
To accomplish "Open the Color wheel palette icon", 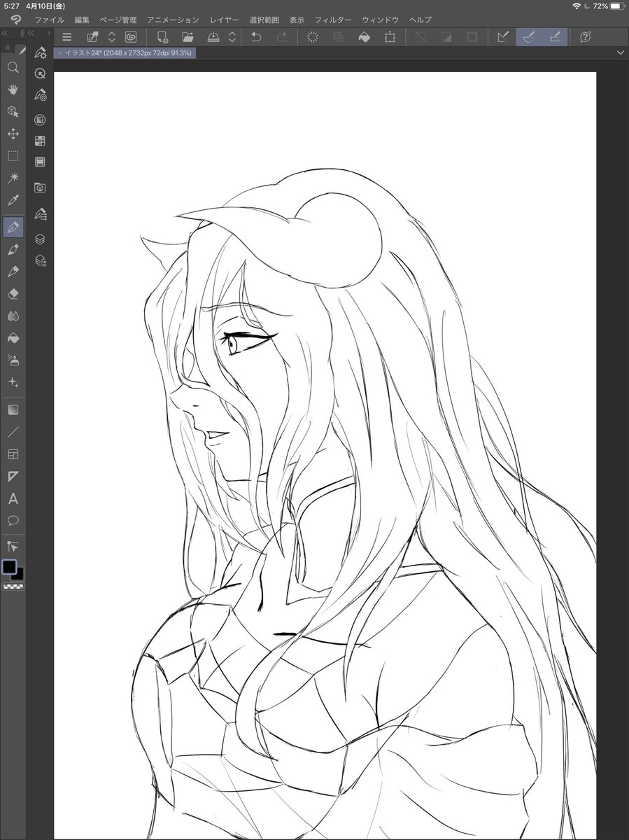I will click(41, 120).
